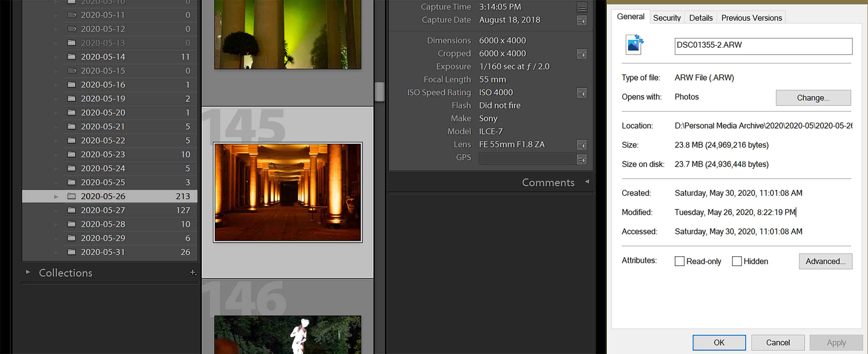This screenshot has width=868, height=354.
Task: Click the arrow icon beside ISO Speed Rating
Action: [x=582, y=93]
